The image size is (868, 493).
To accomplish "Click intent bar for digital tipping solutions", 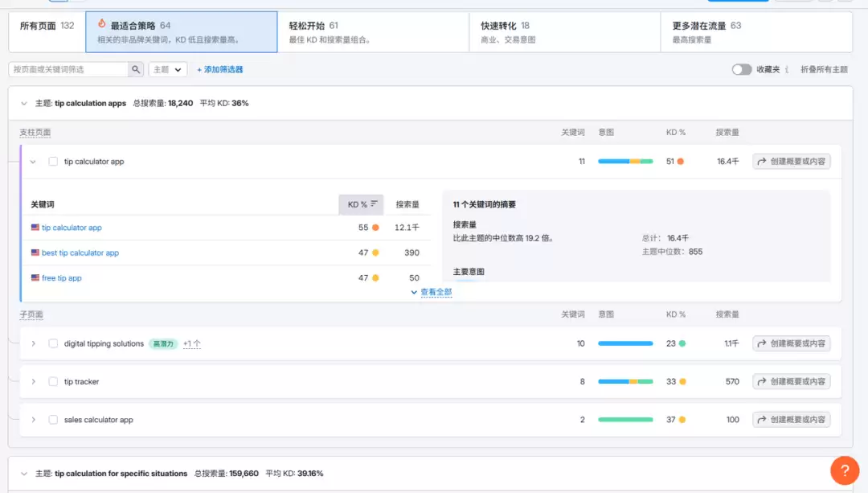I will 625,343.
